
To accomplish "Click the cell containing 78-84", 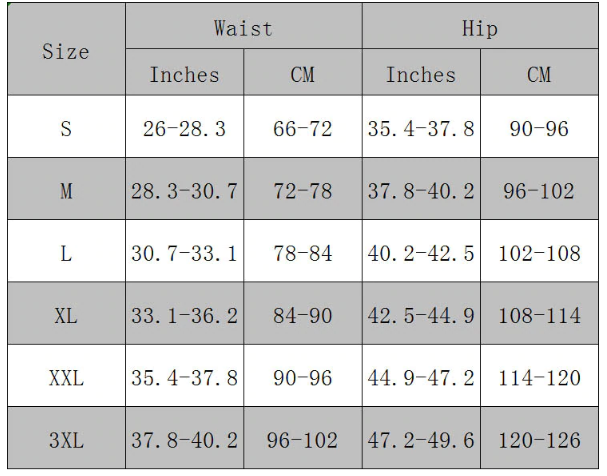I will (x=303, y=251).
